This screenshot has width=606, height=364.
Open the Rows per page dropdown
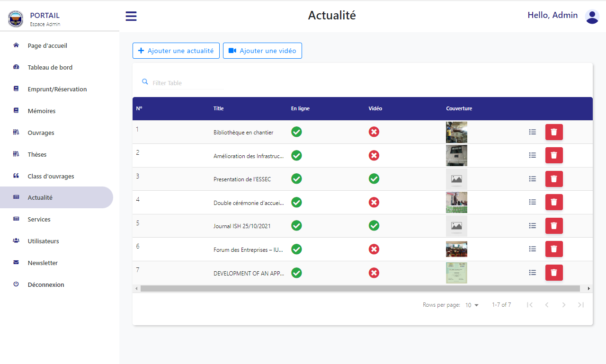(x=472, y=305)
